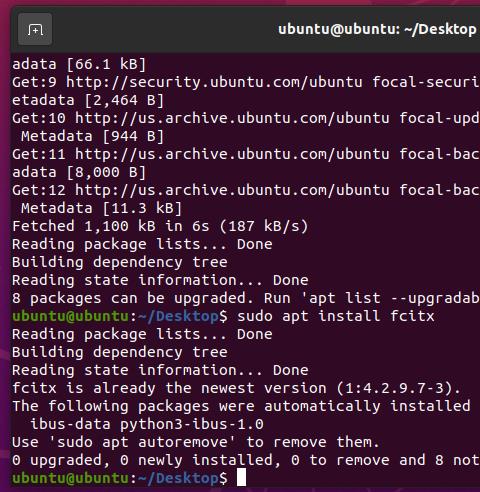Click the '0 upgraded, 0 newly installed' summary line
The height and width of the screenshot is (492, 480).
click(x=246, y=460)
